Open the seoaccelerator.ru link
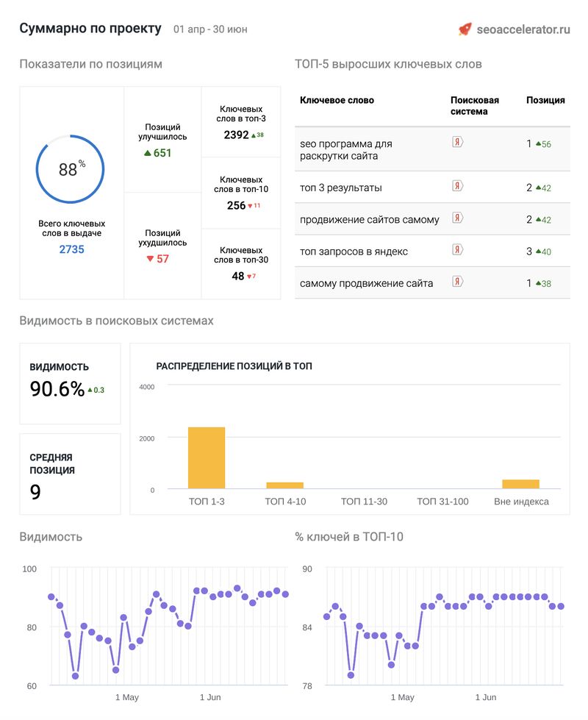 pos(523,29)
